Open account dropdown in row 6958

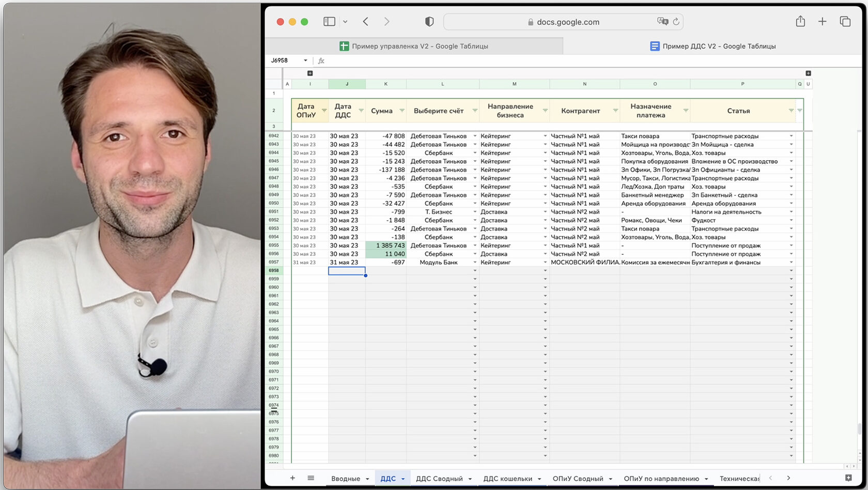click(475, 271)
